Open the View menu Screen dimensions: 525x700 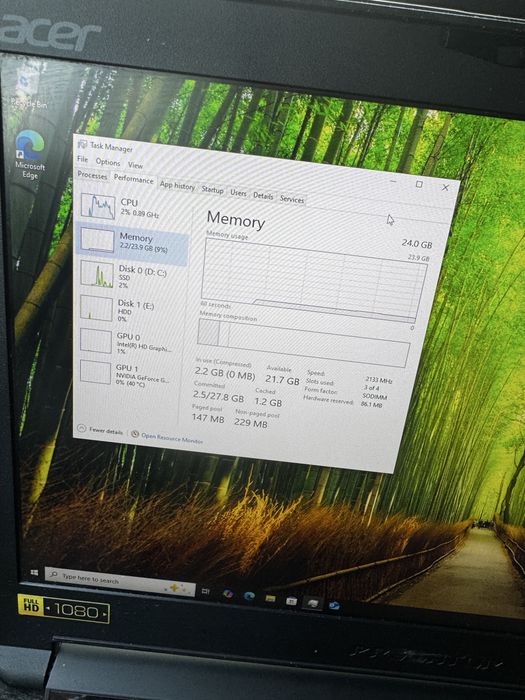[135, 165]
